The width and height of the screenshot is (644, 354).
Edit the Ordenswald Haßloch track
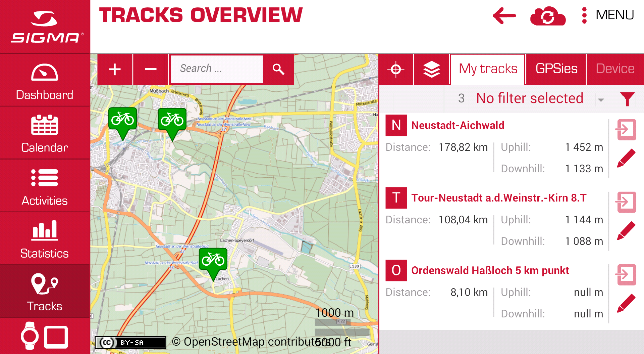tap(626, 303)
